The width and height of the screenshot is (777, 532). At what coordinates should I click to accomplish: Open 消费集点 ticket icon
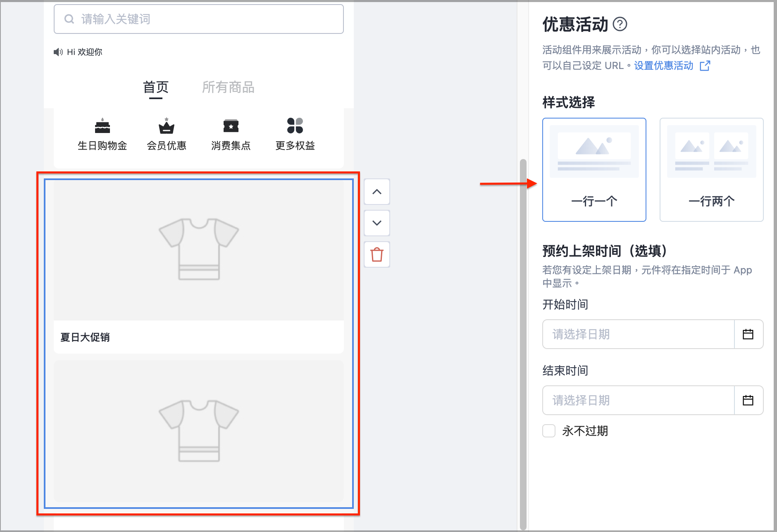pos(231,126)
